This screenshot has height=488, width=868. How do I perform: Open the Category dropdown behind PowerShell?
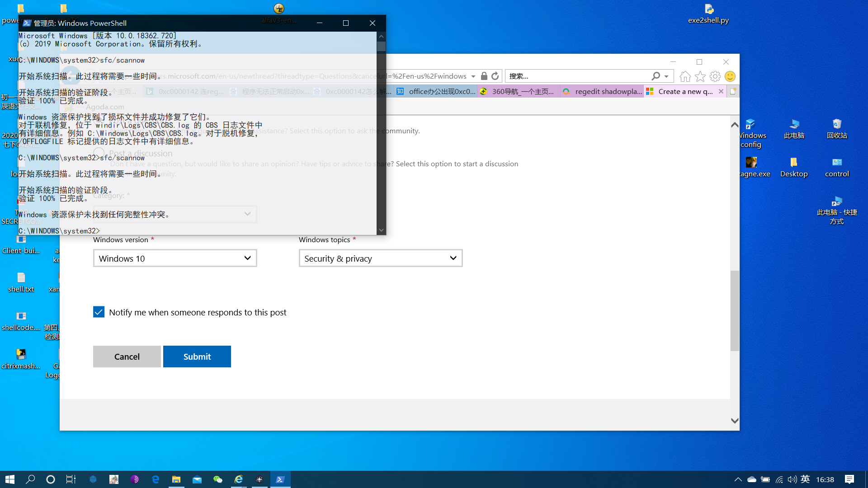coord(175,214)
